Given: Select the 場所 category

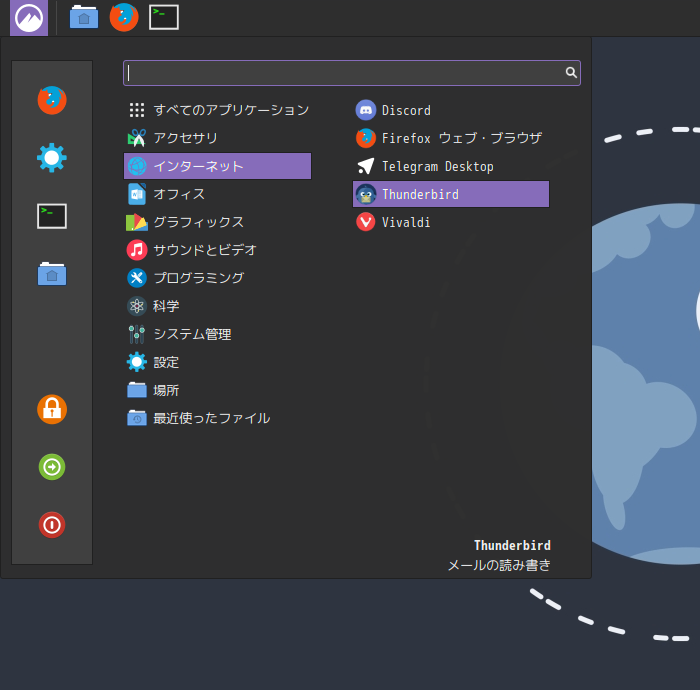Looking at the screenshot, I should (x=217, y=390).
